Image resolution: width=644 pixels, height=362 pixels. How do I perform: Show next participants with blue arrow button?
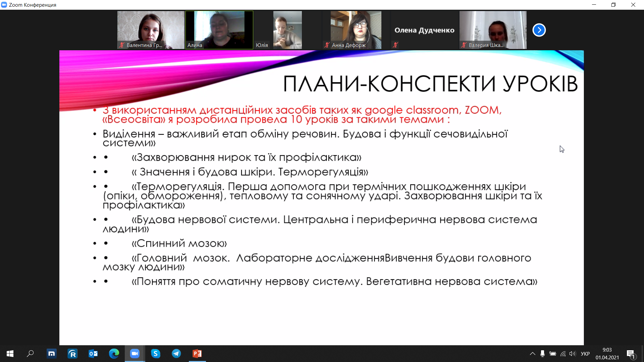pos(539,30)
